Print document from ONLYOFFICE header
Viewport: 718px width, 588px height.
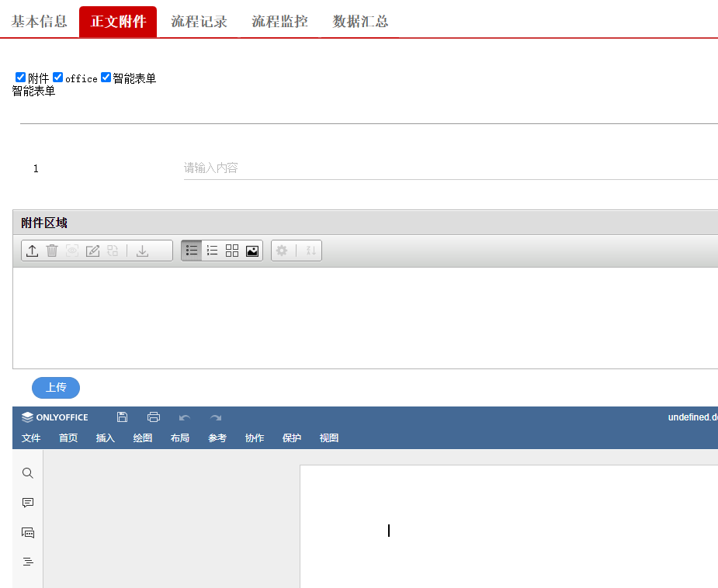tap(154, 417)
